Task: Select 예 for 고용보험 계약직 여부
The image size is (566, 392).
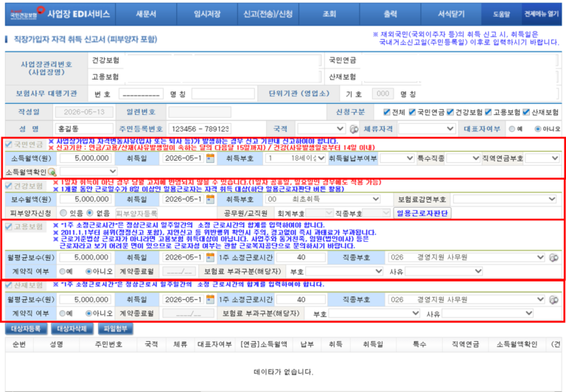Action: click(63, 271)
